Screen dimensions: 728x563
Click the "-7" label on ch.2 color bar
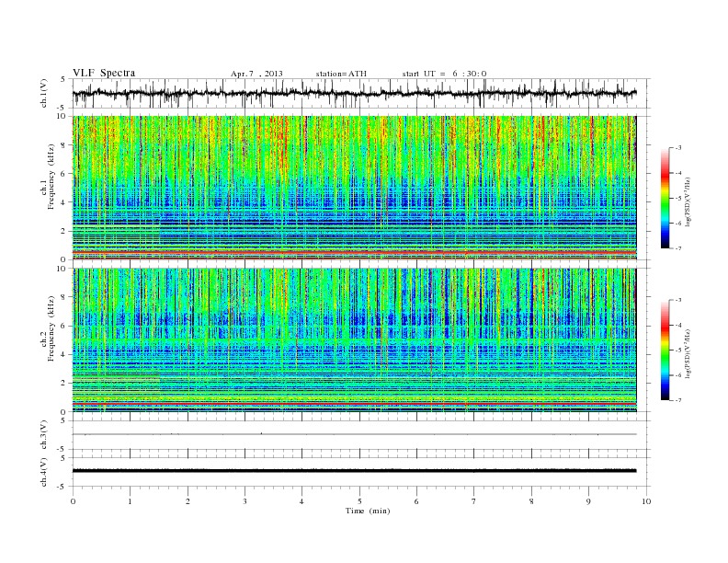coord(678,400)
